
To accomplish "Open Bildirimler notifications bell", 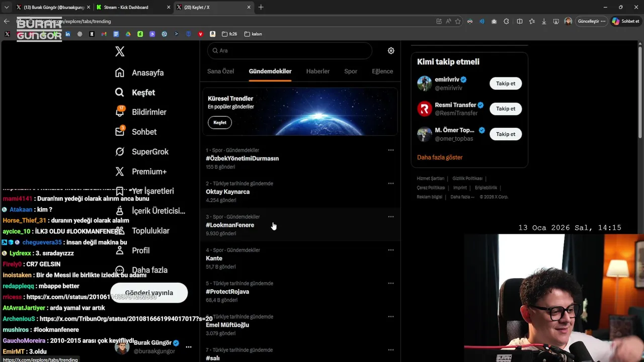I will [x=140, y=112].
